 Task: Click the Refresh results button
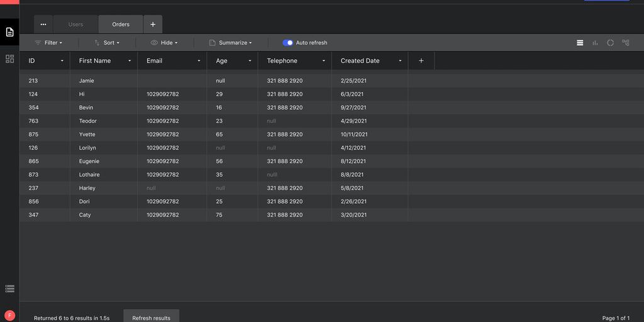[x=151, y=318]
